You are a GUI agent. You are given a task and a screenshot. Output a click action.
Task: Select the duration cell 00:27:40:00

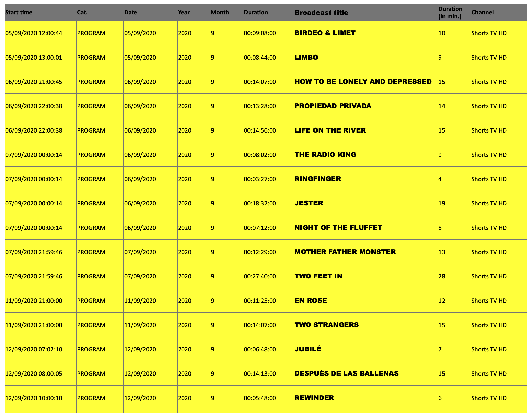click(x=260, y=276)
